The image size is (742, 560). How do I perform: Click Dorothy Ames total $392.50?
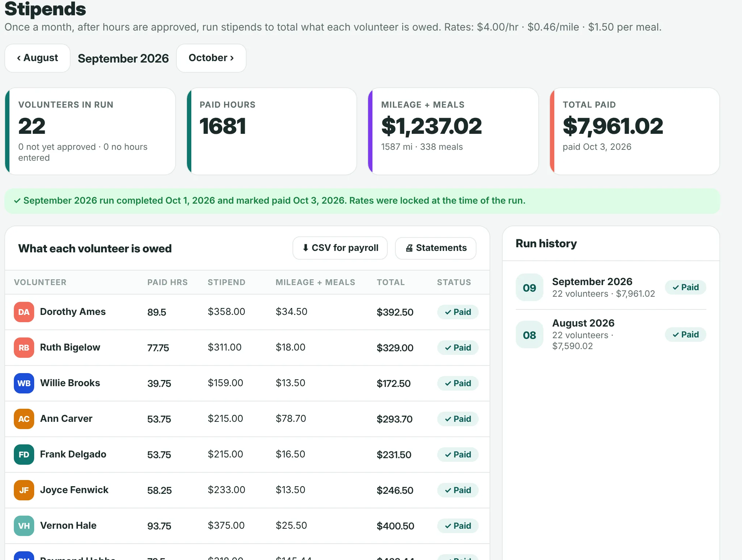pos(395,312)
